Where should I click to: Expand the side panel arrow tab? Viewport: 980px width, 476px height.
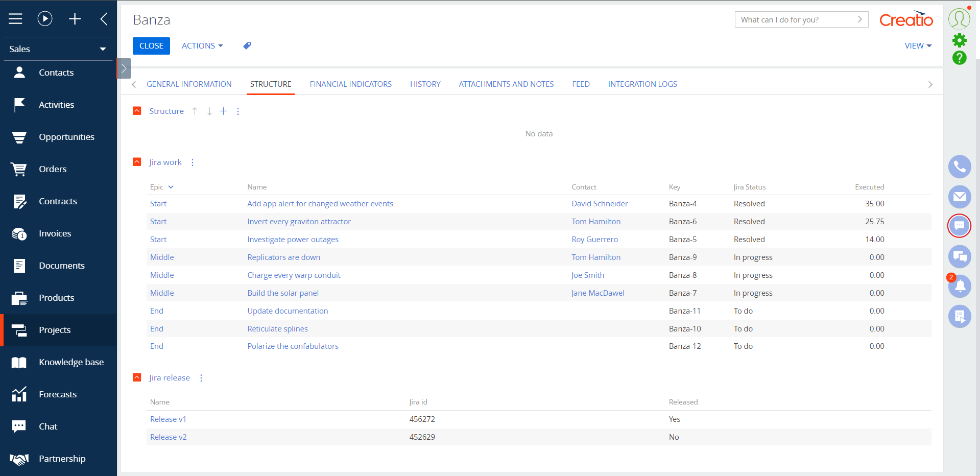pos(124,68)
